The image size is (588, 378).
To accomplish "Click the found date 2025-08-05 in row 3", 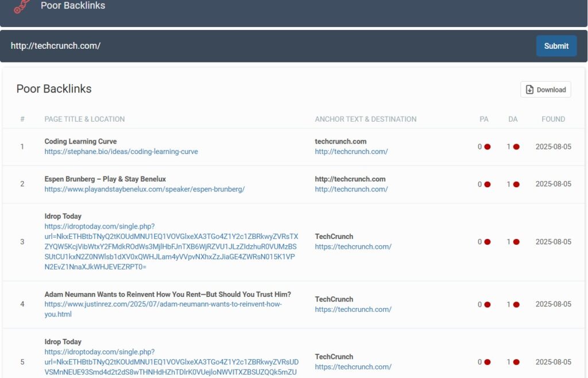I will tap(553, 242).
